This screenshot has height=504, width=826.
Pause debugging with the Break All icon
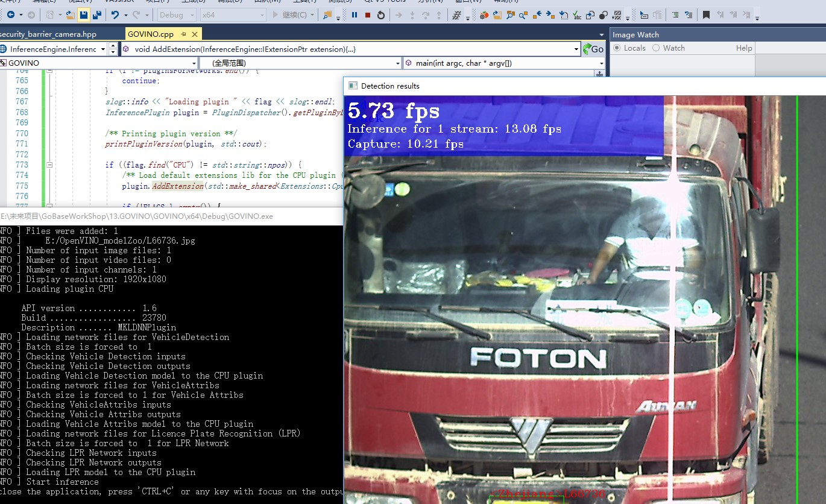(354, 14)
